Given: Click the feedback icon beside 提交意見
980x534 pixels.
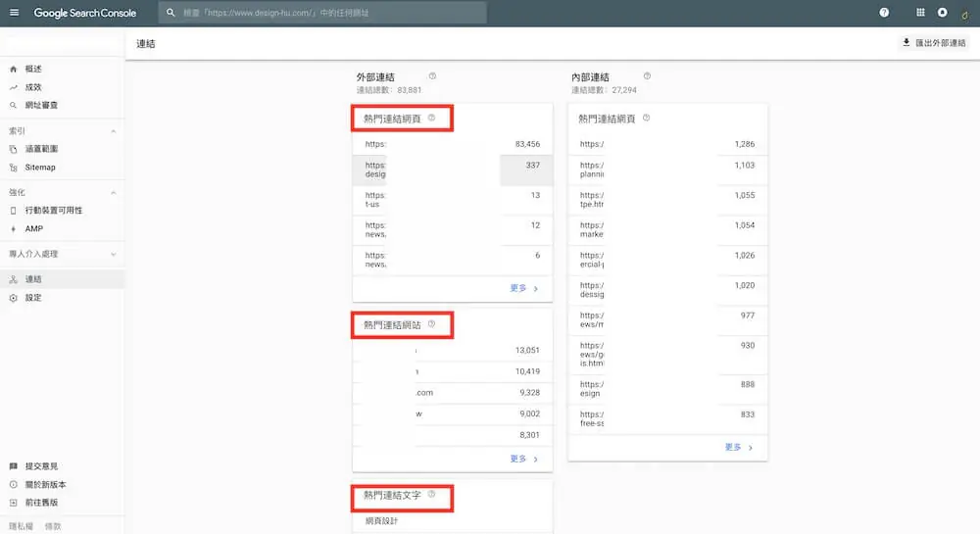Looking at the screenshot, I should (13, 466).
